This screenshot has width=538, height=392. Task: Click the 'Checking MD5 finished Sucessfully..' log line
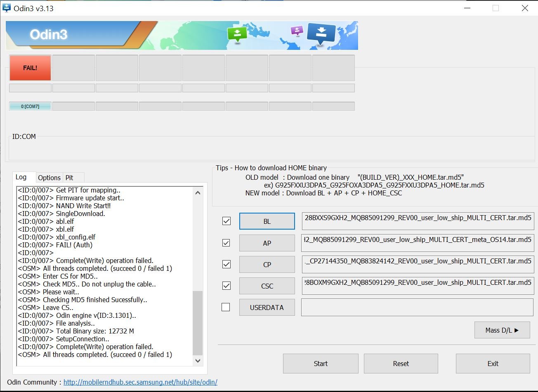pos(83,300)
